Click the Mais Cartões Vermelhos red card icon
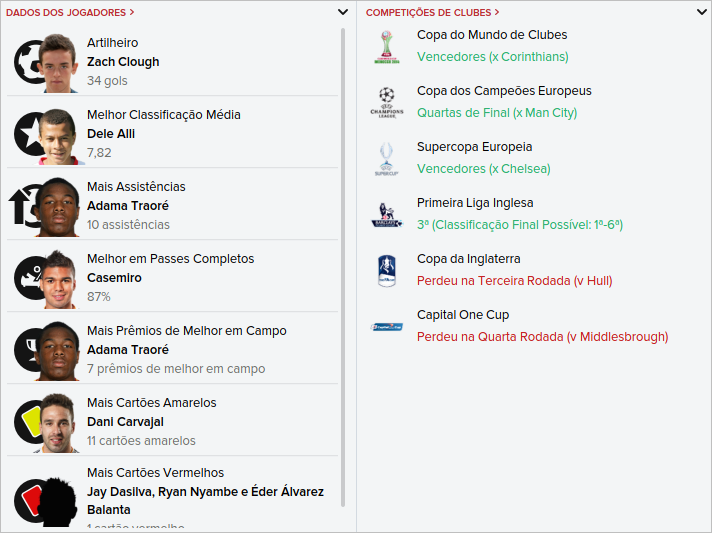 click(27, 497)
